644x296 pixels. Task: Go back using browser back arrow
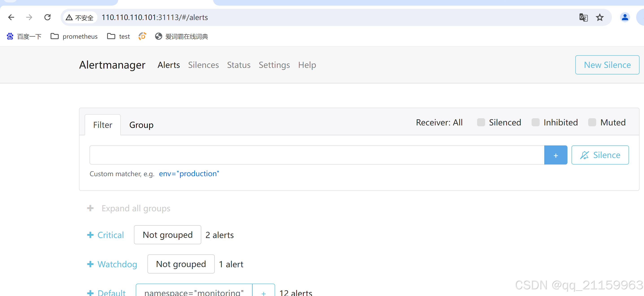click(x=11, y=17)
